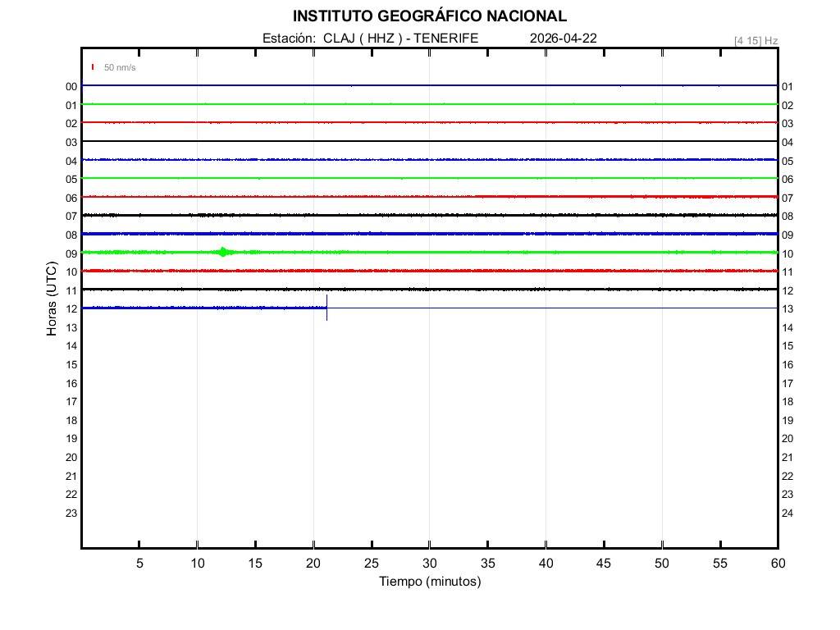Click the 5 minute tick label
This screenshot has width=840, height=630.
pyautogui.click(x=139, y=564)
